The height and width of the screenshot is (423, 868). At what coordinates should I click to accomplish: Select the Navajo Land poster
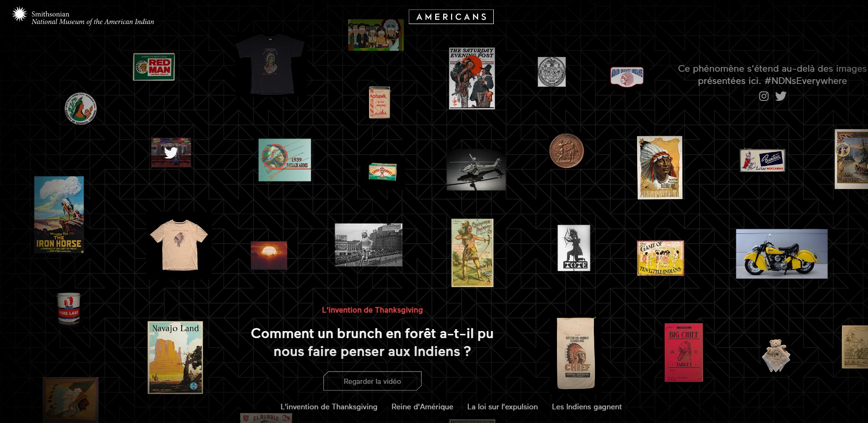[x=176, y=357]
